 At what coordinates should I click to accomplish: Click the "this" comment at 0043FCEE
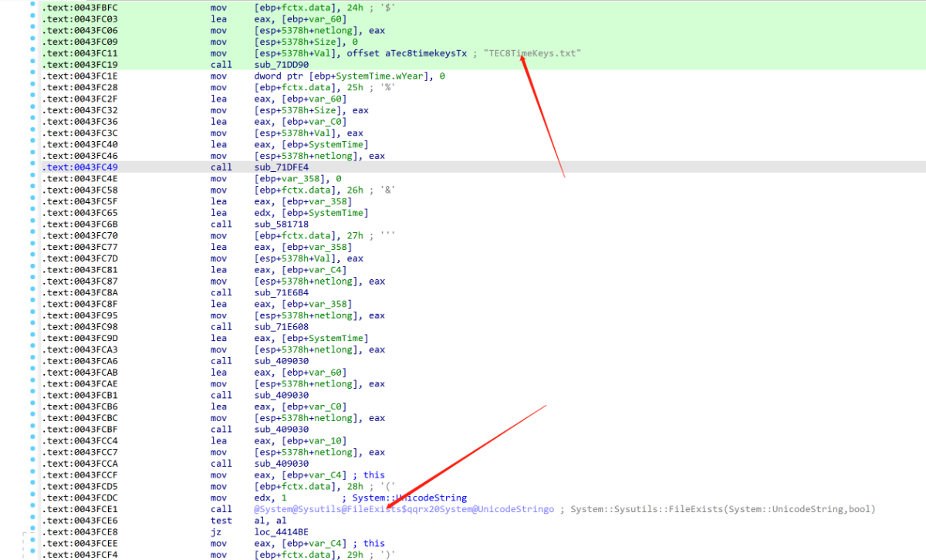[x=374, y=544]
